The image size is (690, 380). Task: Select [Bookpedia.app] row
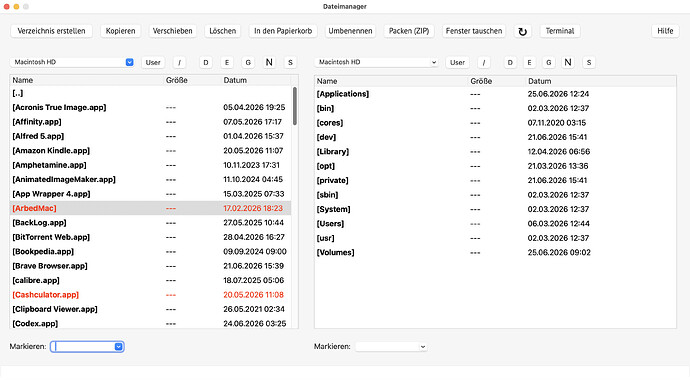(x=150, y=252)
